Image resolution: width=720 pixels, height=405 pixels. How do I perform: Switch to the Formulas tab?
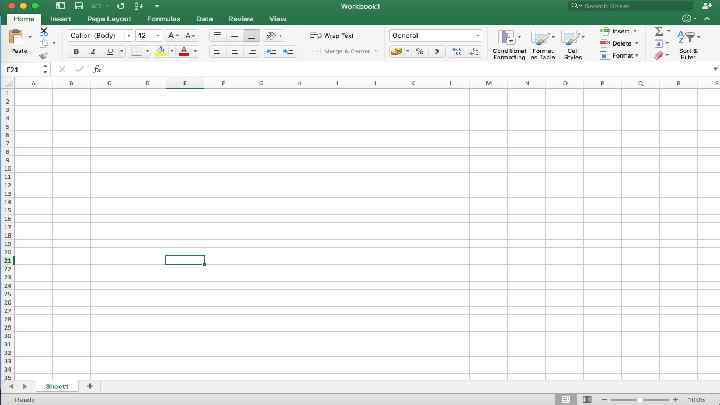point(163,19)
